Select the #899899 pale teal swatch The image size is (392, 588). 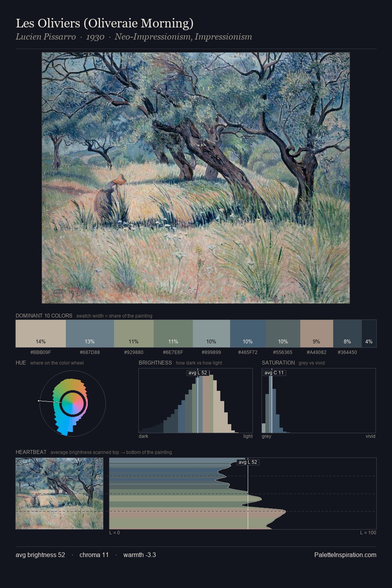pos(211,334)
